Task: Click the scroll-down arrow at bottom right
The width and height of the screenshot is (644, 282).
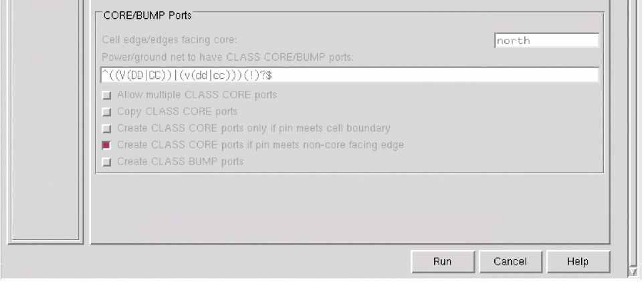Action: click(x=632, y=272)
